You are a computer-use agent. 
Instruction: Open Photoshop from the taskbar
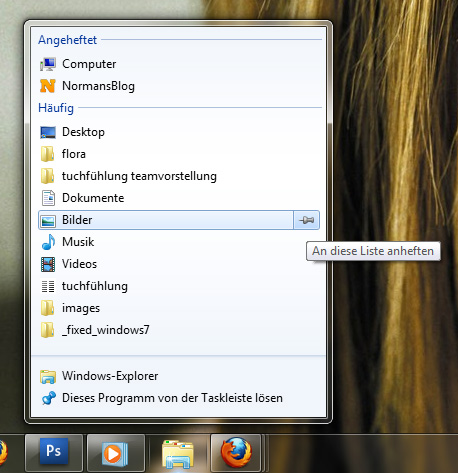(54, 452)
